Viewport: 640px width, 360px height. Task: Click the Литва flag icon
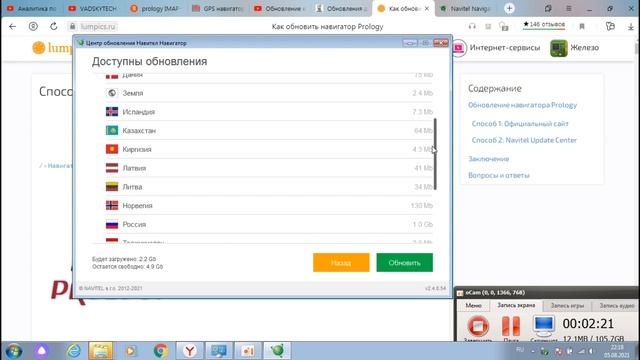click(x=112, y=187)
